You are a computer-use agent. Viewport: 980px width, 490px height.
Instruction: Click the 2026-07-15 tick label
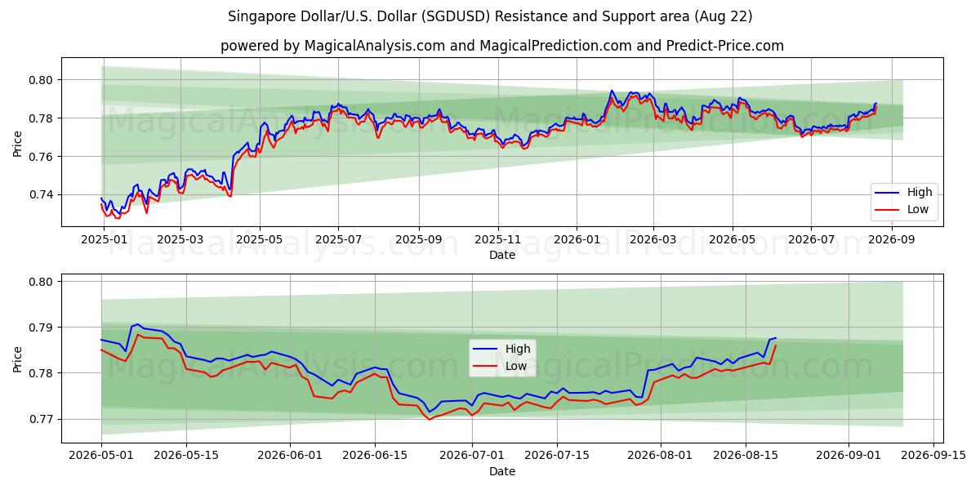[557, 457]
